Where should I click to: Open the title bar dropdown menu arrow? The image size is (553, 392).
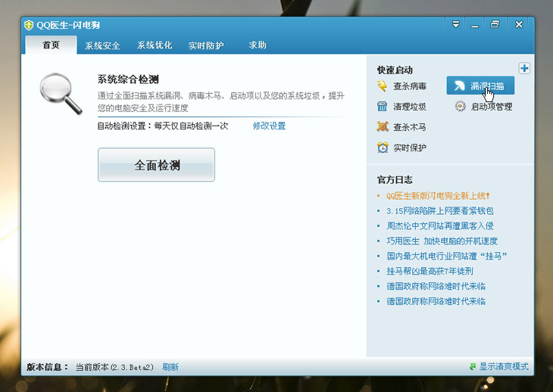pyautogui.click(x=456, y=24)
